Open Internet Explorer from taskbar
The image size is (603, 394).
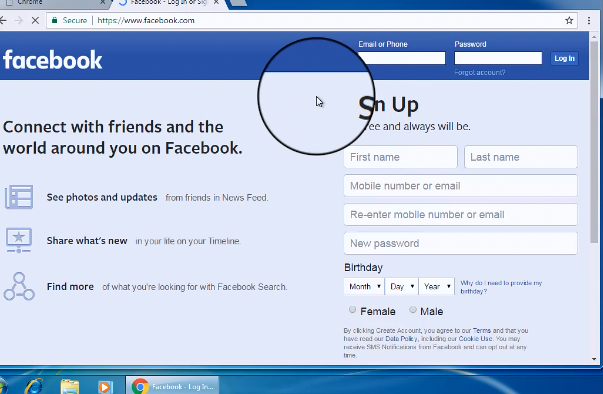tap(34, 386)
